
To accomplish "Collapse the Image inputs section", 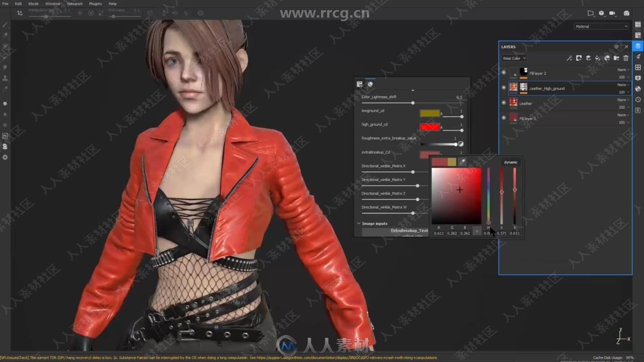I will click(x=359, y=223).
